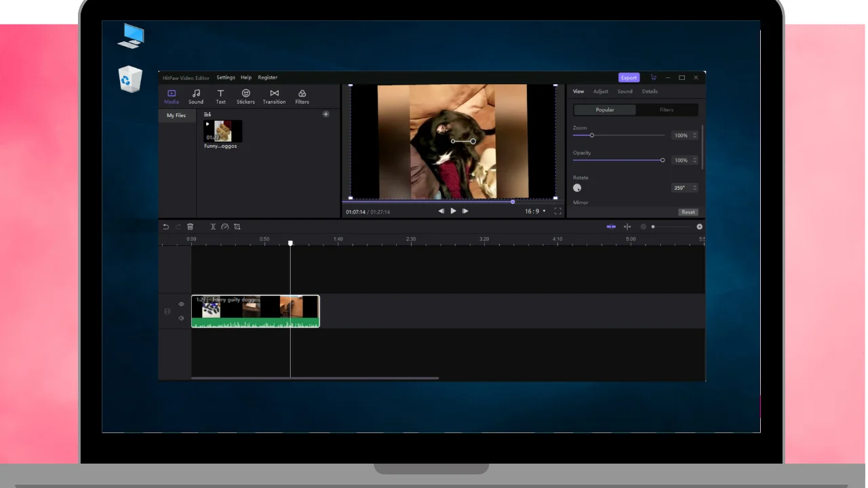Click the preview progress bar handle

point(513,201)
